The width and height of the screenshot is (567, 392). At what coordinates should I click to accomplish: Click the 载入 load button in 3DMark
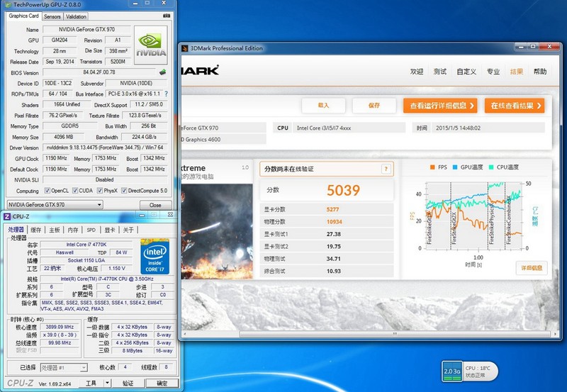click(323, 105)
